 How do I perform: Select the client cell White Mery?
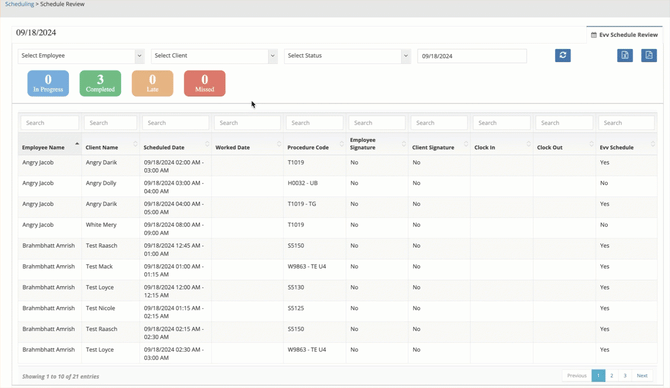click(101, 225)
